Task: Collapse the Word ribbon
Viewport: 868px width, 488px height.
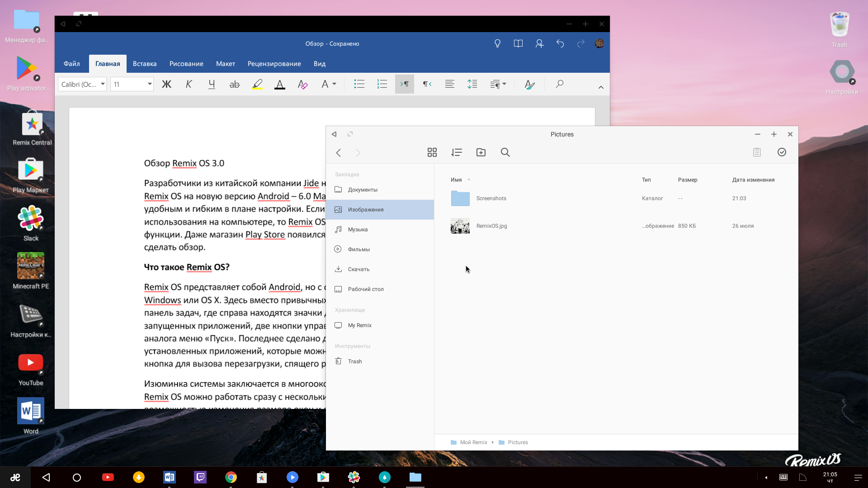Action: [601, 87]
